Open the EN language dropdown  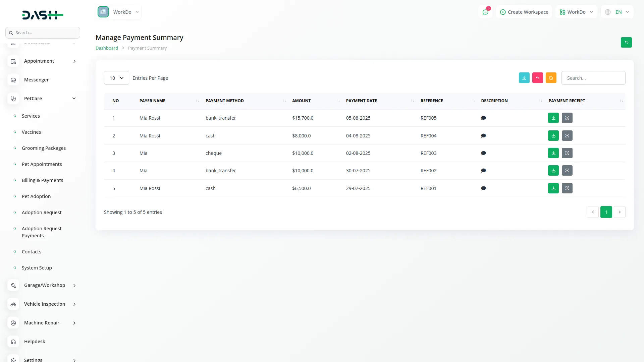click(x=617, y=12)
